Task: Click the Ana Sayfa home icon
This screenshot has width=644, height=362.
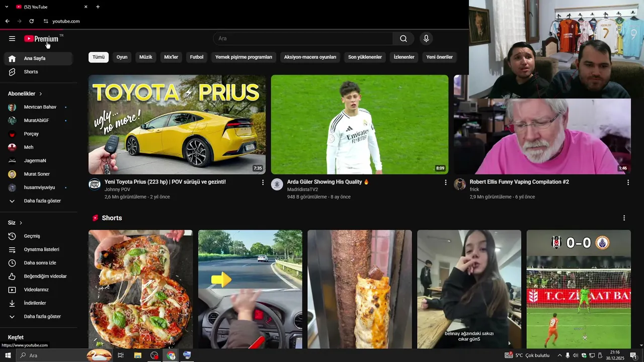Action: click(12, 58)
